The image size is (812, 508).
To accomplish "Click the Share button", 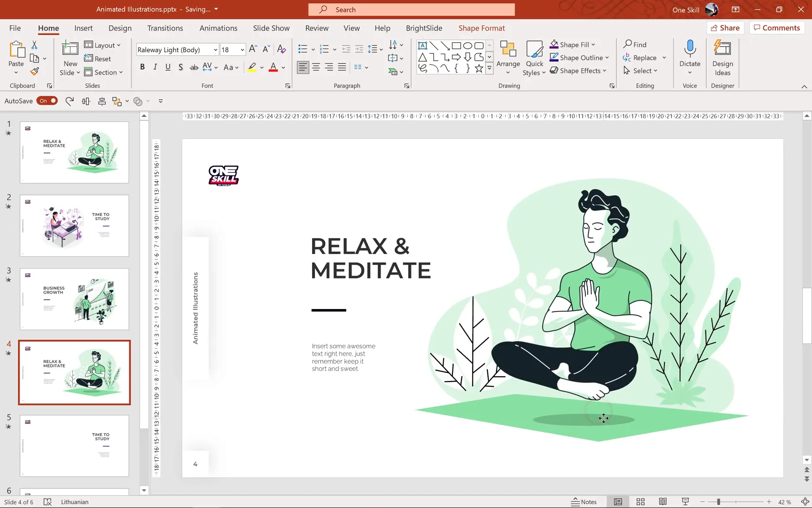I will pos(725,28).
